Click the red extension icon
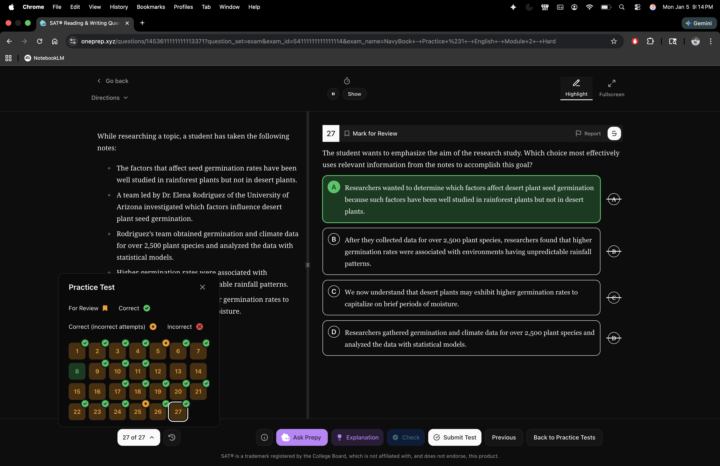This screenshot has width=720, height=466. click(635, 41)
